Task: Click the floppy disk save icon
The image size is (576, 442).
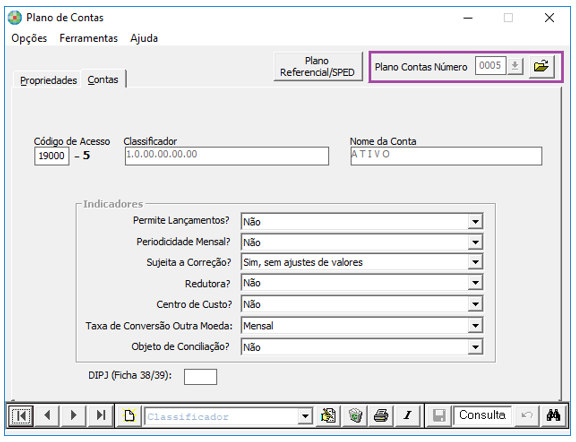Action: (x=439, y=416)
